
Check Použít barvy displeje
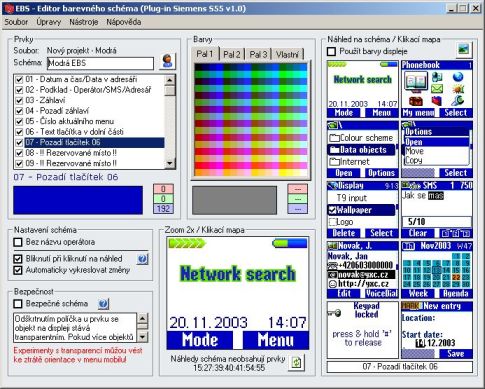point(331,52)
